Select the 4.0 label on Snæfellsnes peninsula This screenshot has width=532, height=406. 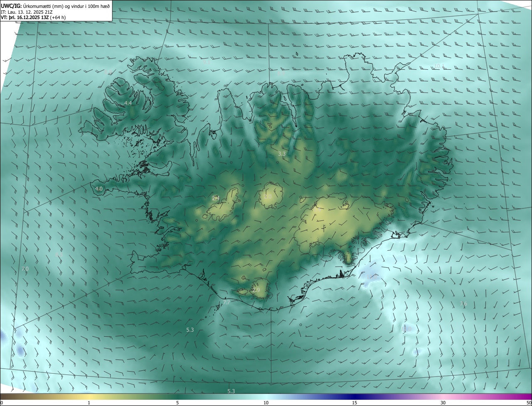(x=99, y=188)
